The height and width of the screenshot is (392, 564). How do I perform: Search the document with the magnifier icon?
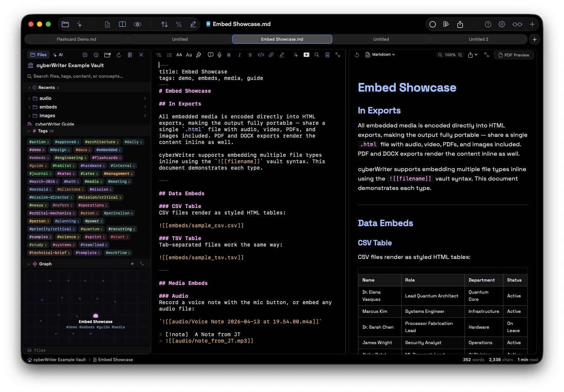coord(317,55)
